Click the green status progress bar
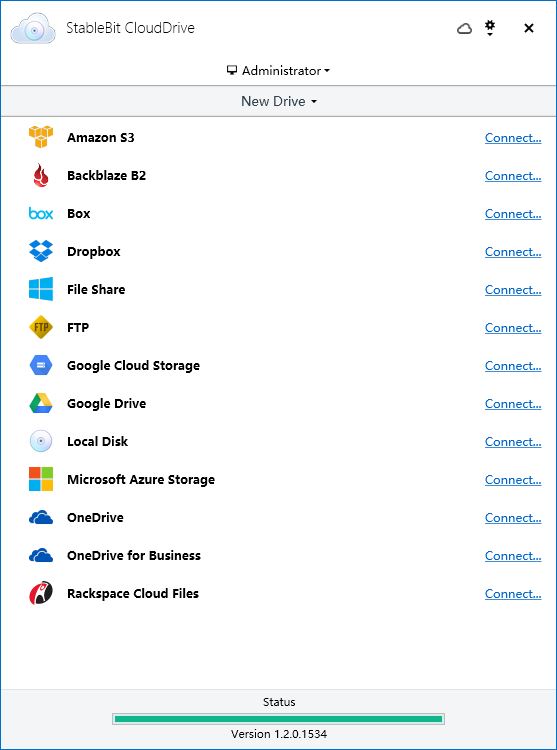Image resolution: width=557 pixels, height=750 pixels. pyautogui.click(x=278, y=718)
